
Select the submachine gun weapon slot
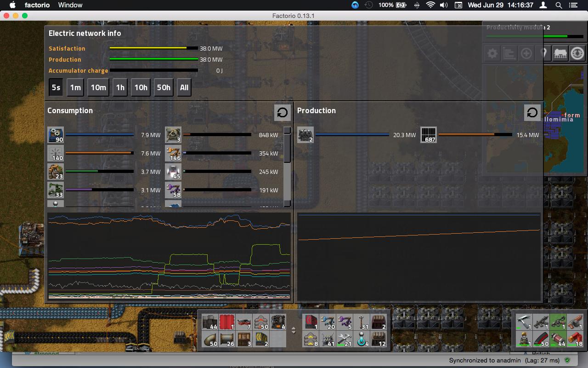coord(541,322)
